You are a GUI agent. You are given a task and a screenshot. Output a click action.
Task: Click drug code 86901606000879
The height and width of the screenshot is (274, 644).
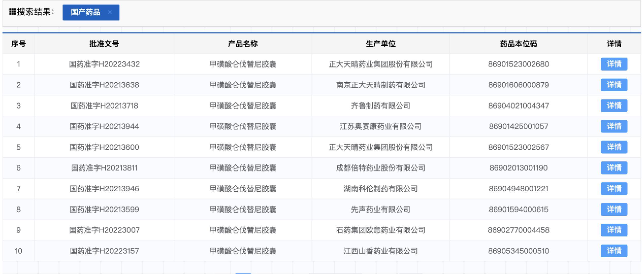pyautogui.click(x=519, y=85)
